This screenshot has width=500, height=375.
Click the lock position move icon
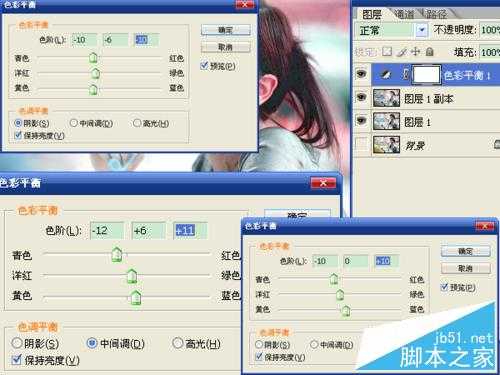click(x=415, y=52)
